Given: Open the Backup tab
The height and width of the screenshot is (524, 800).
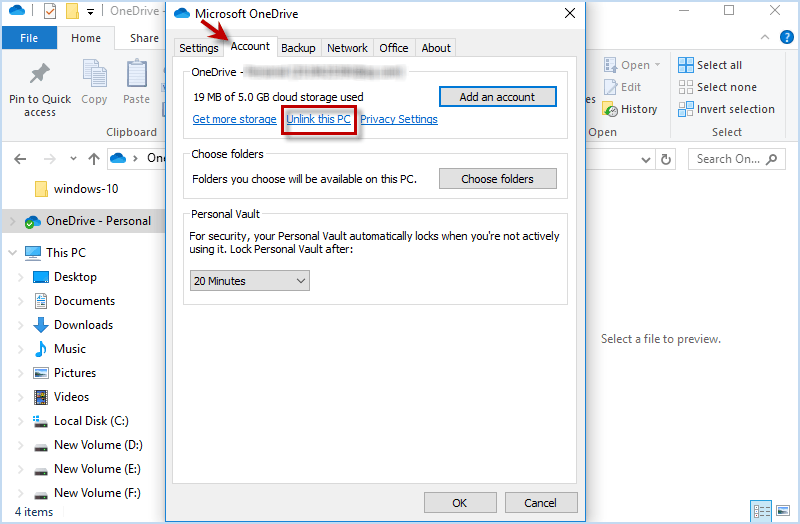Looking at the screenshot, I should 298,48.
